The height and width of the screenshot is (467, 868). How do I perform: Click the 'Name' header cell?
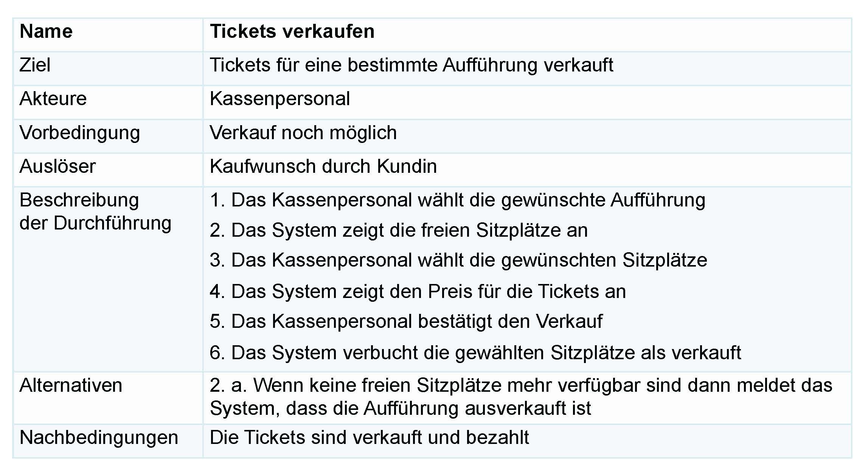pos(46,31)
